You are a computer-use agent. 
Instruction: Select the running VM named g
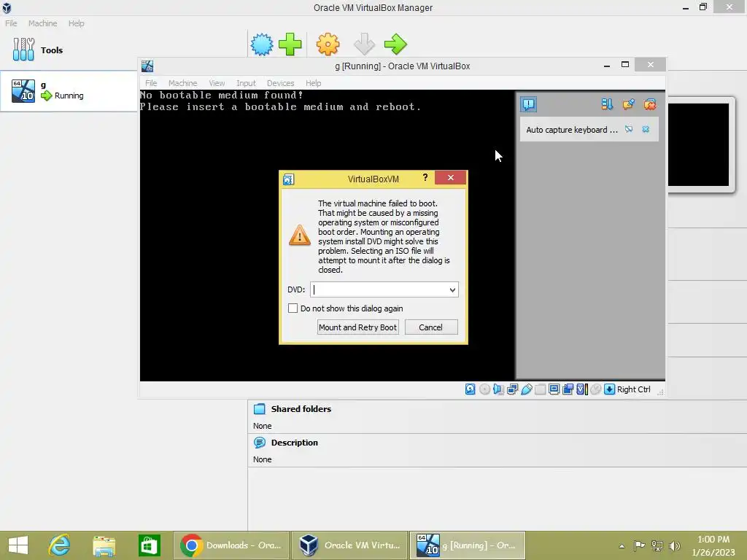(69, 90)
